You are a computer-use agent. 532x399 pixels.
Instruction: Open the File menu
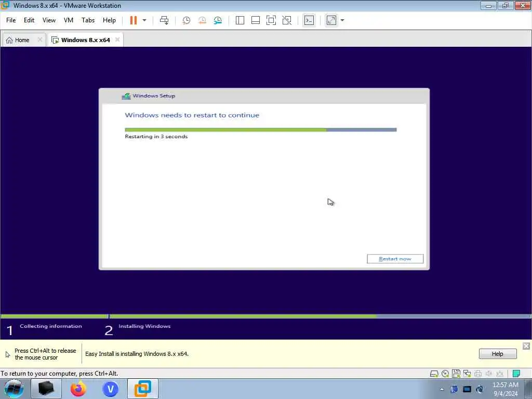(x=11, y=20)
